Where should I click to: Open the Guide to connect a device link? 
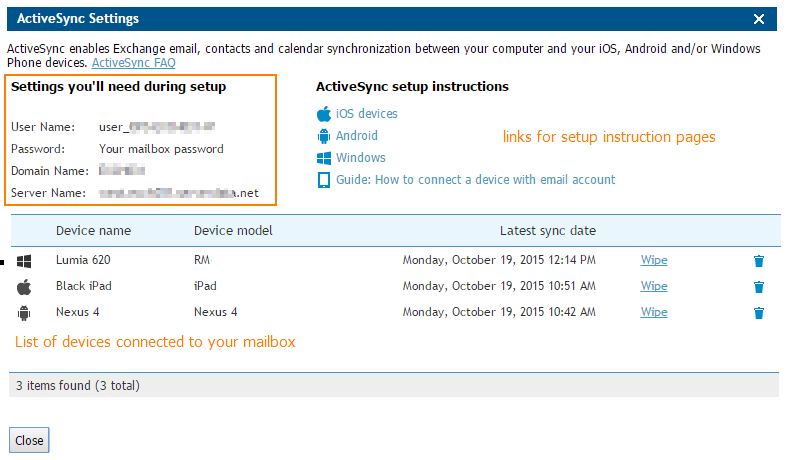pyautogui.click(x=475, y=180)
